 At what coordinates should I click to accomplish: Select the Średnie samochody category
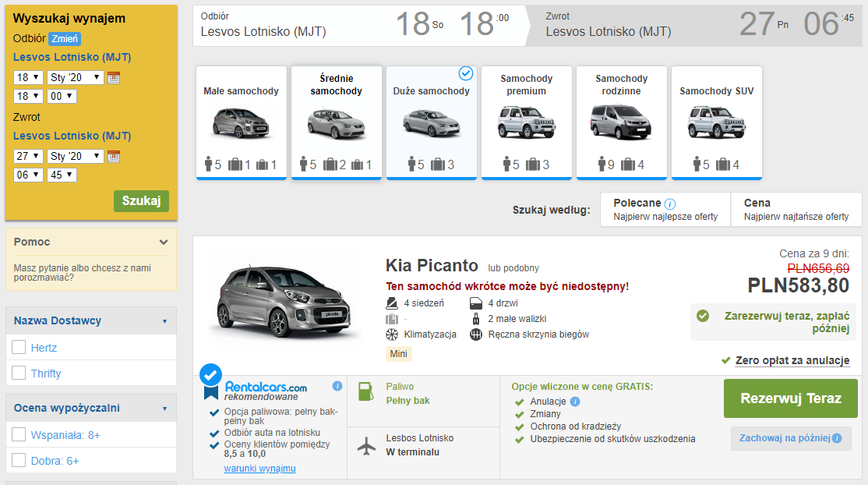pyautogui.click(x=337, y=122)
